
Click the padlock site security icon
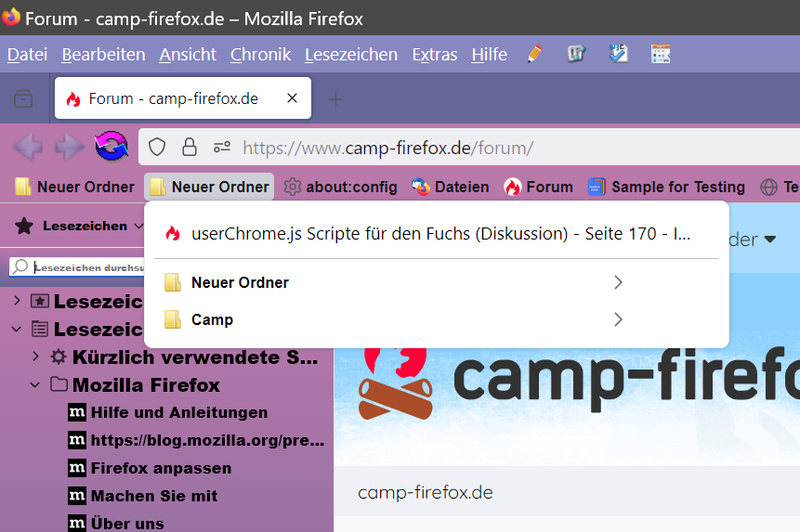(x=190, y=148)
